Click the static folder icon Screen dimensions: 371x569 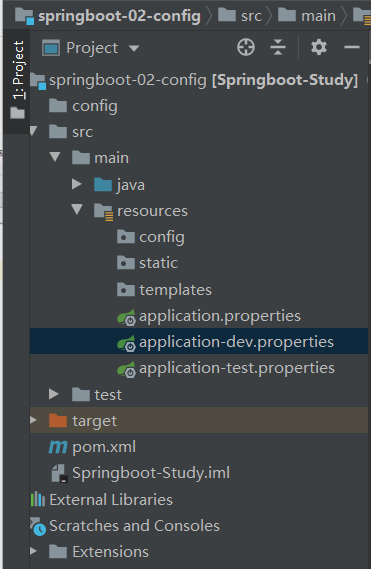(126, 262)
